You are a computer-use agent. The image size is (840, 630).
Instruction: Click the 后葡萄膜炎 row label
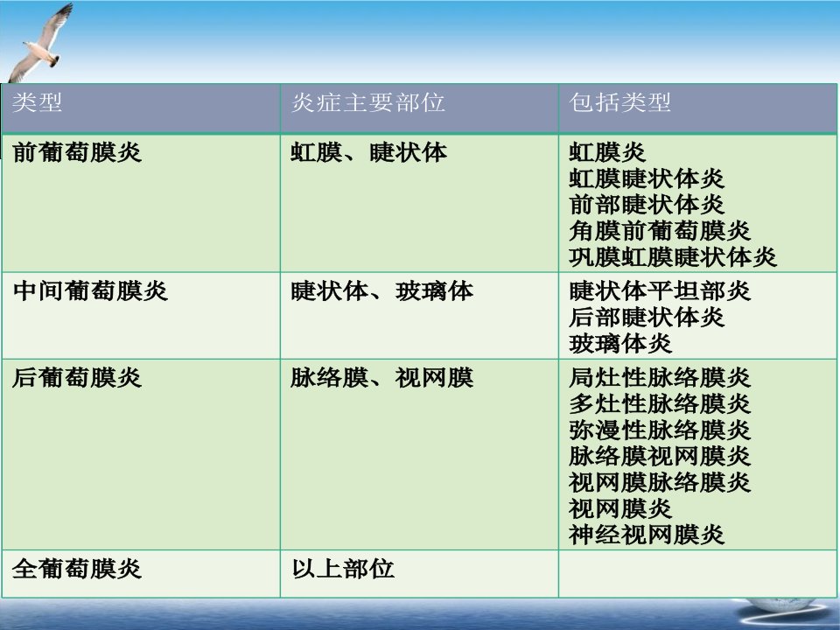(77, 377)
